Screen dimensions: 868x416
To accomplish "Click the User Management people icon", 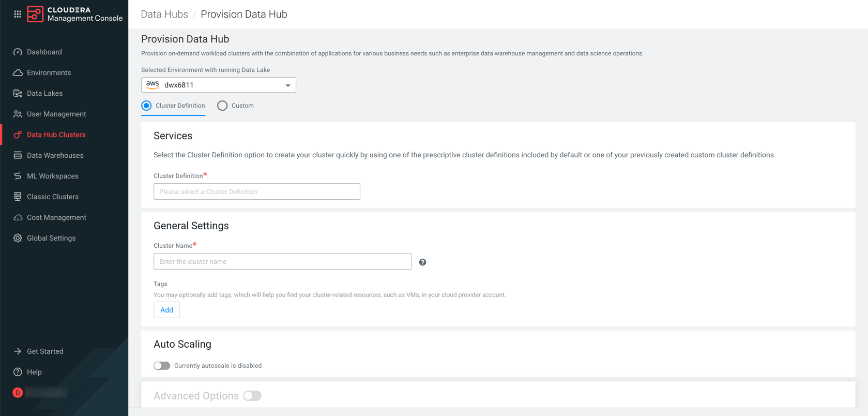I will [x=18, y=114].
